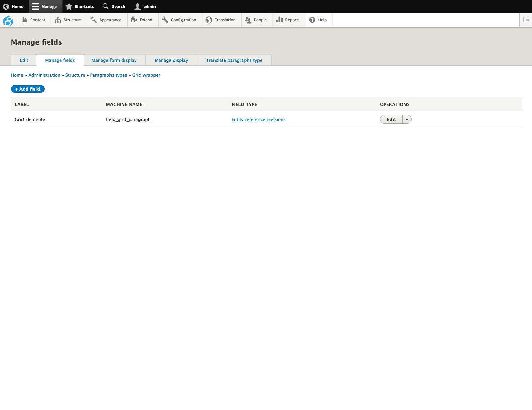Viewport: 532px width, 410px height.
Task: Click the Reports bar-chart icon
Action: (279, 20)
